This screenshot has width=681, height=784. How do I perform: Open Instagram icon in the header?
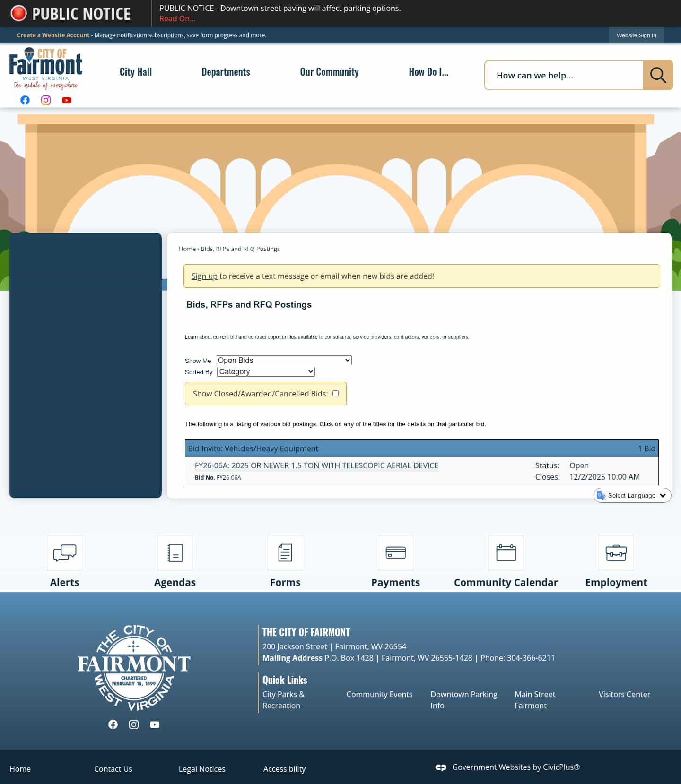pyautogui.click(x=46, y=100)
